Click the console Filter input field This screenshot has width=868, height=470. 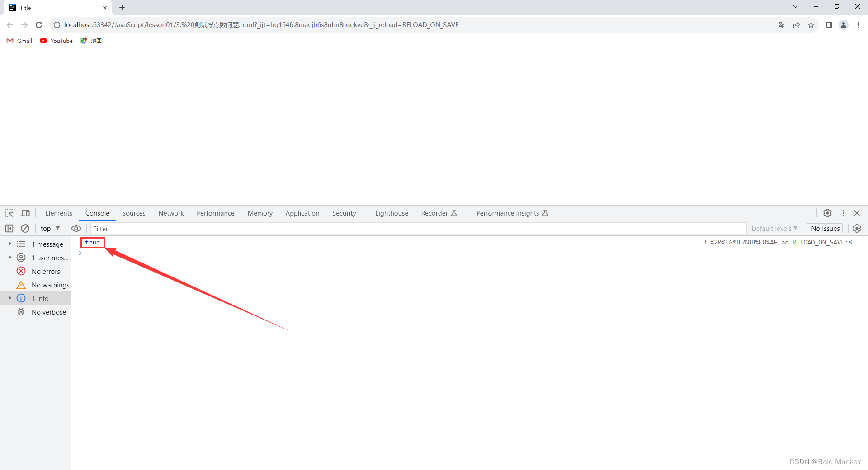[418, 229]
